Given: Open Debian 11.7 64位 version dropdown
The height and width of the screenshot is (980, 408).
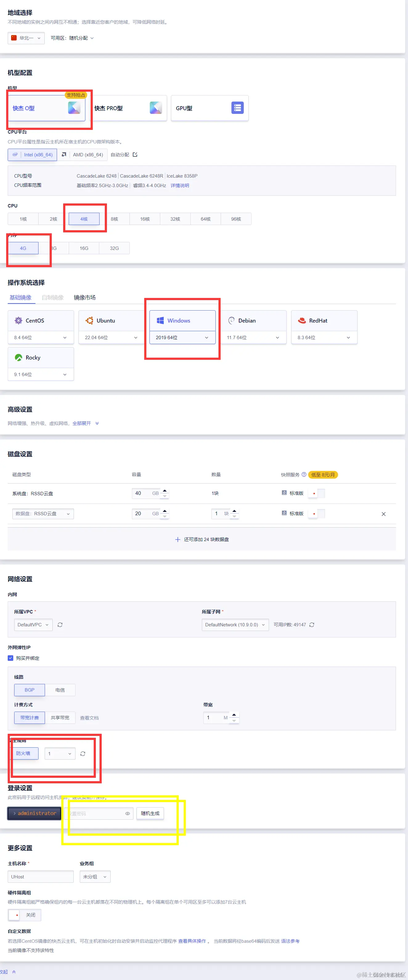Looking at the screenshot, I should coord(253,338).
